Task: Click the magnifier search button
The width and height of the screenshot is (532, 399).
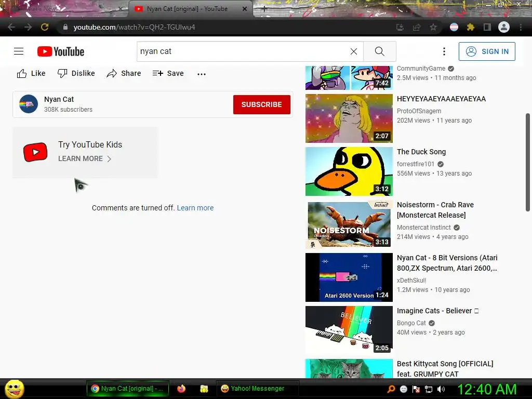Action: 379,51
